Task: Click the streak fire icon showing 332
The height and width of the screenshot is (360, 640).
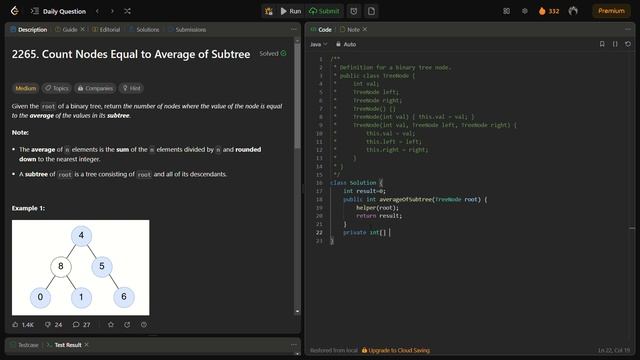Action: [549, 11]
